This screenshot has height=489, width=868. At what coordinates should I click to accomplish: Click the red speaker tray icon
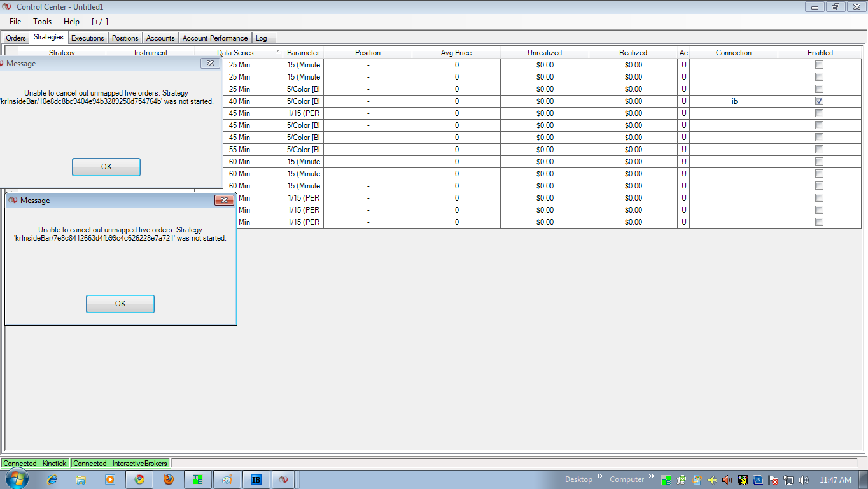(x=727, y=480)
